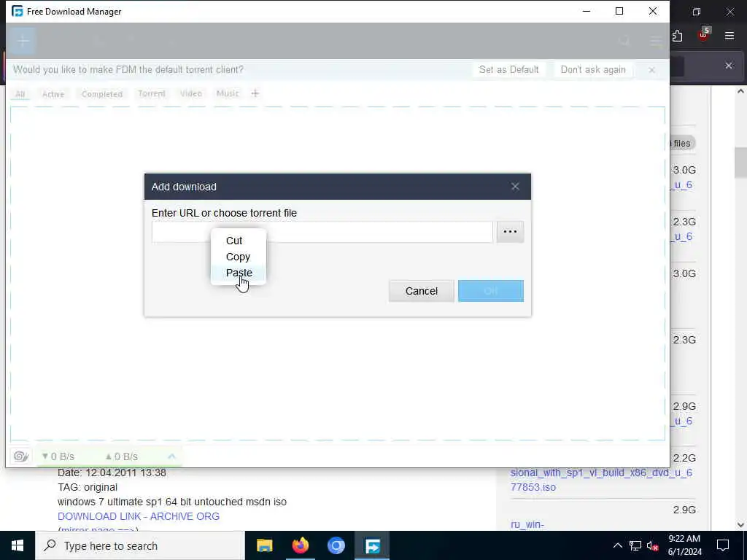Open uBlock Origin icon in Firefox
Viewport: 747px width, 560px height.
[x=704, y=34]
